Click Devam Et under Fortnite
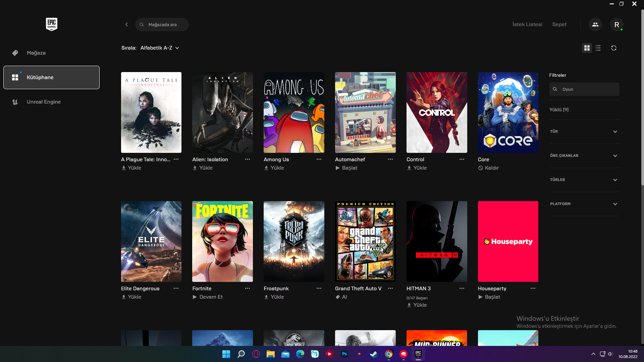This screenshot has height=362, width=644. (208, 297)
